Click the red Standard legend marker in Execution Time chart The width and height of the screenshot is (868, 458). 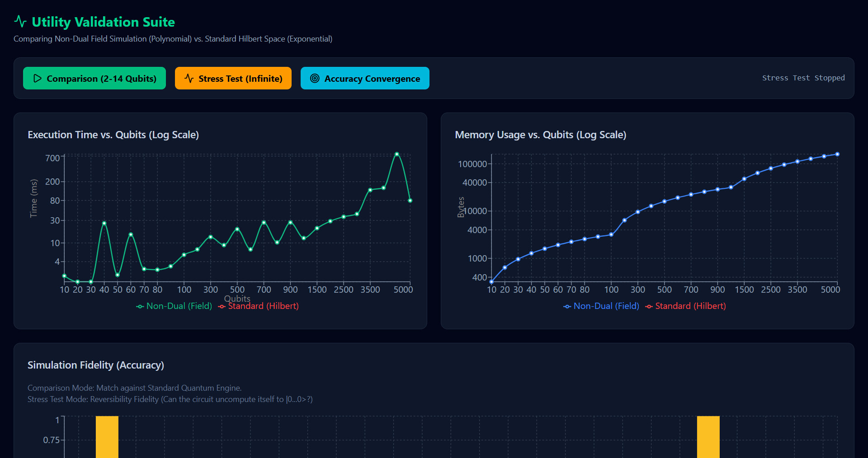(x=222, y=307)
